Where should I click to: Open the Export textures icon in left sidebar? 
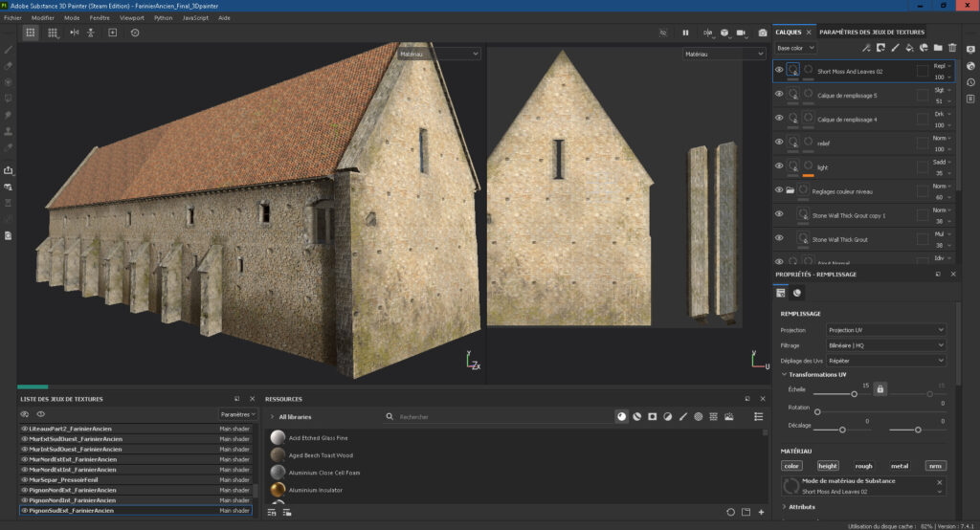[8, 170]
